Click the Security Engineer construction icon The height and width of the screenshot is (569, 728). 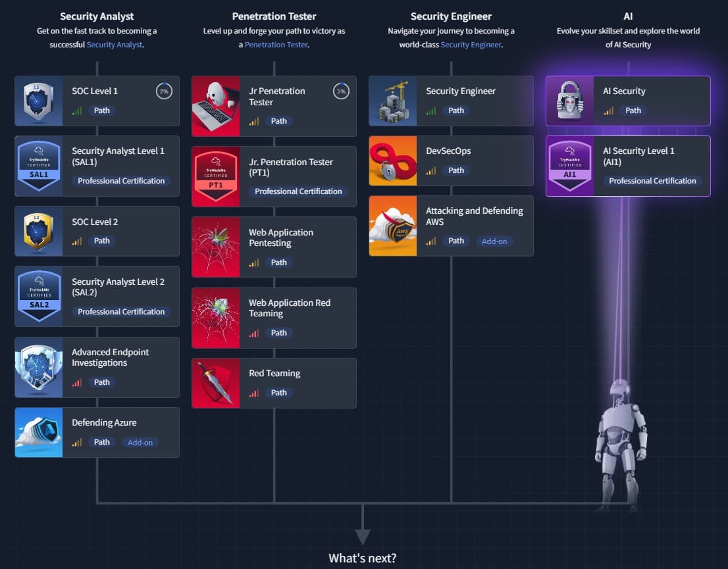(x=393, y=101)
